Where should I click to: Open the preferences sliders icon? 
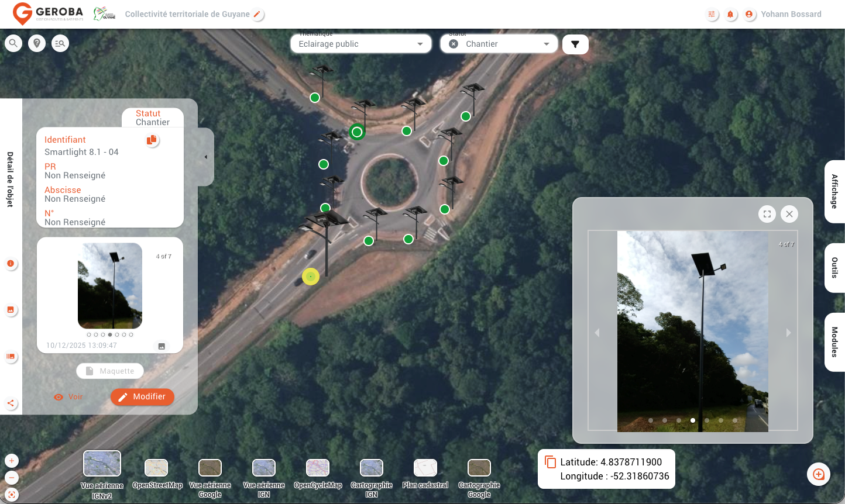point(712,13)
